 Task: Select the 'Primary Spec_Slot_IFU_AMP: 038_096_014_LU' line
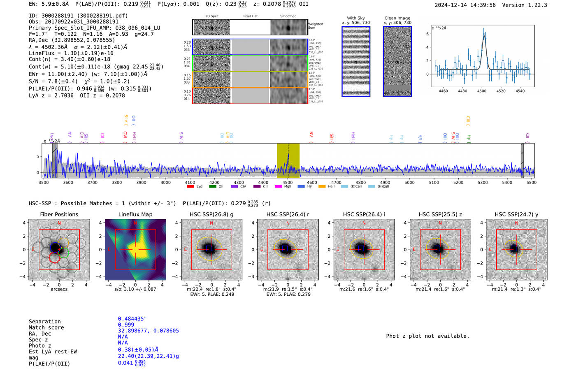coord(95,28)
